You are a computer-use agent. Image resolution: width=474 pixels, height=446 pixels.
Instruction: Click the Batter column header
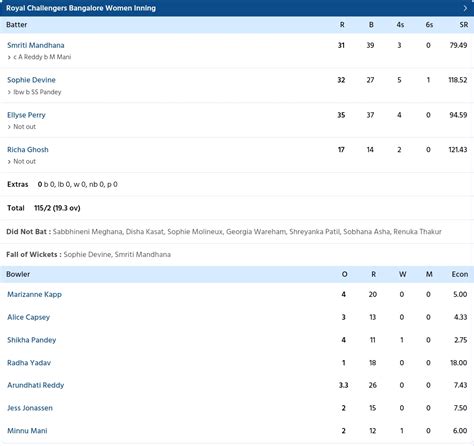[x=17, y=25]
